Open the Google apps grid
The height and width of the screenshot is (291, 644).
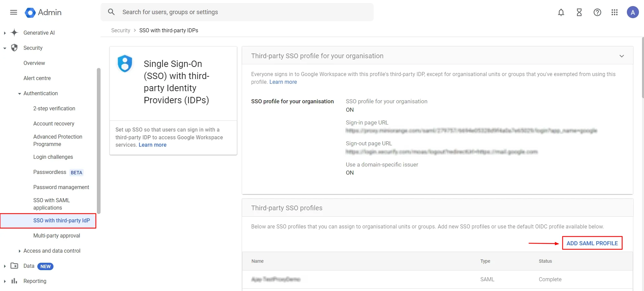(x=614, y=12)
